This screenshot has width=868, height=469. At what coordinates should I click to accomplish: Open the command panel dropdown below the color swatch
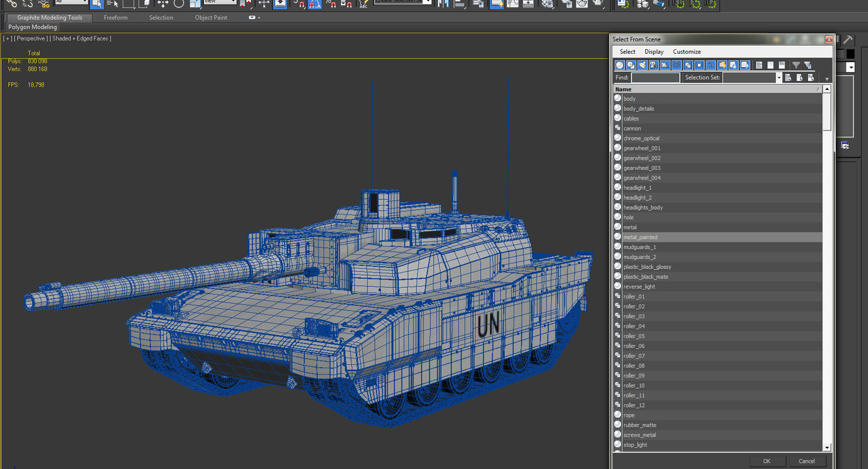[851, 68]
